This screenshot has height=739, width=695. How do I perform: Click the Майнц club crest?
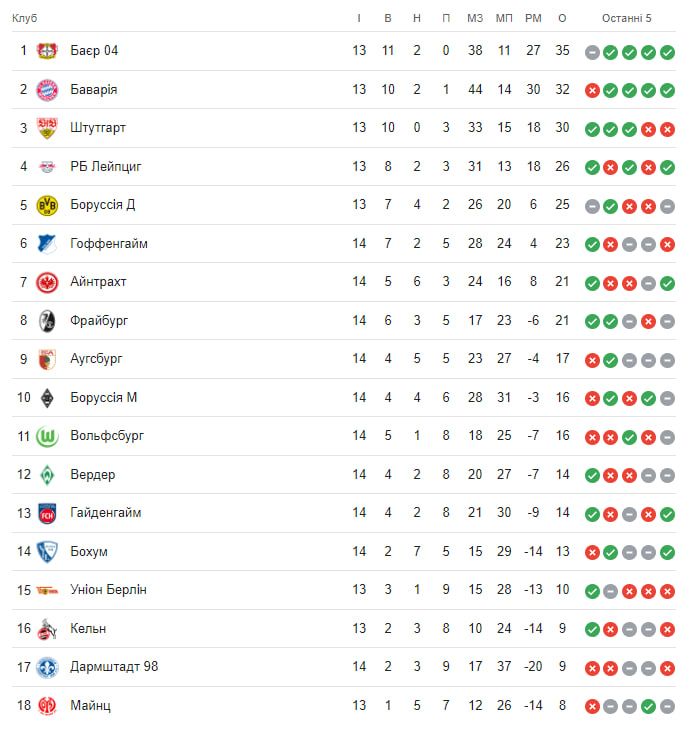(47, 706)
